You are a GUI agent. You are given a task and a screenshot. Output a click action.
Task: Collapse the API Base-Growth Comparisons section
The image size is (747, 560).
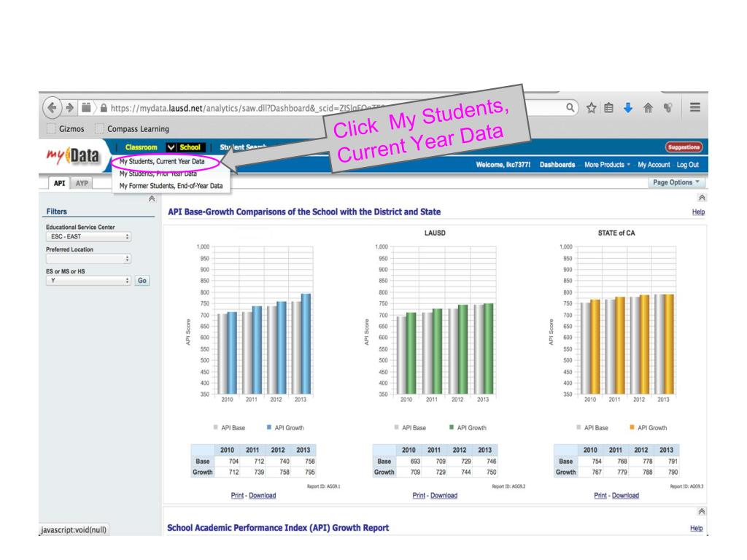[702, 198]
